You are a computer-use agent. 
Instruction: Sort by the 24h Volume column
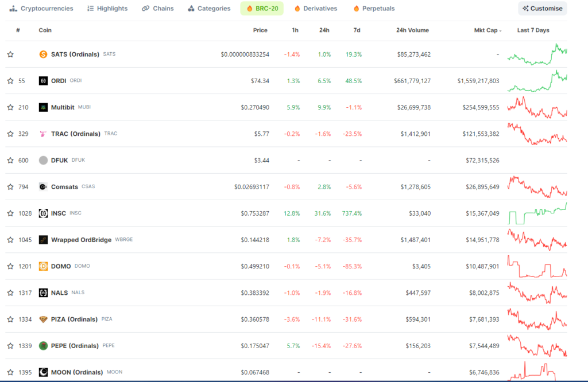[x=412, y=30]
